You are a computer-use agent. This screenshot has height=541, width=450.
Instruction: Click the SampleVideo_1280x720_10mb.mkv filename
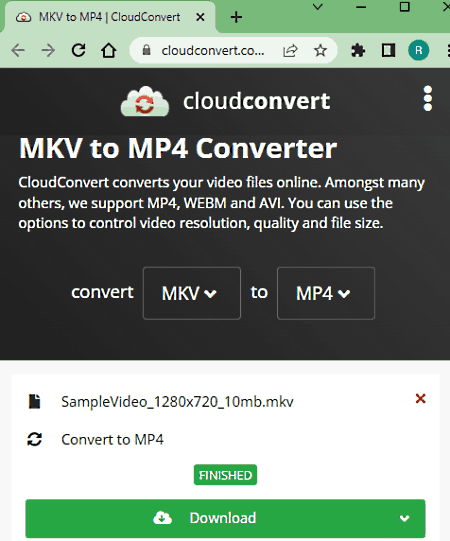(177, 402)
